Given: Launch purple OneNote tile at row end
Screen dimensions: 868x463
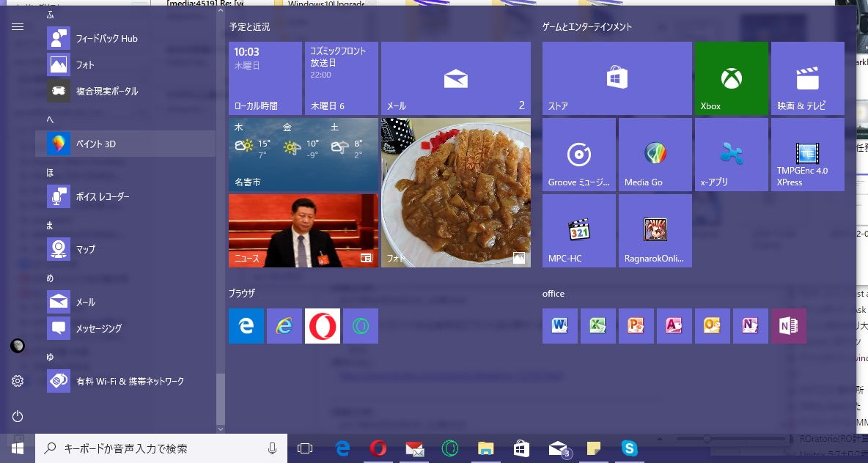Looking at the screenshot, I should [x=789, y=326].
